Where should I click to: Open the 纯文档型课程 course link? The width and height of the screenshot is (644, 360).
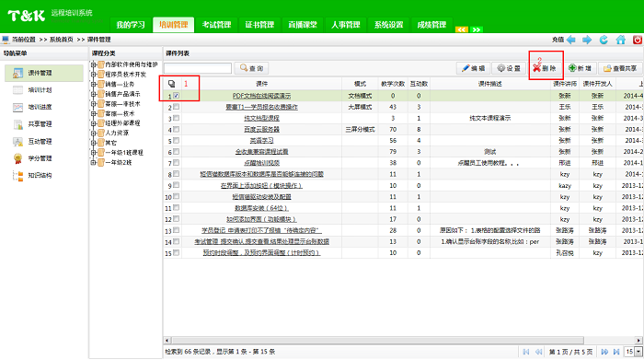(x=261, y=119)
